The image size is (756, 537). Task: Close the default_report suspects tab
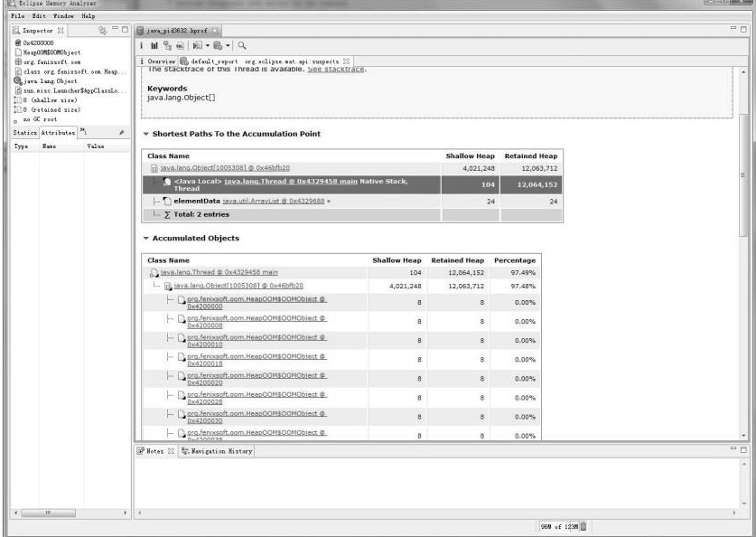point(346,61)
